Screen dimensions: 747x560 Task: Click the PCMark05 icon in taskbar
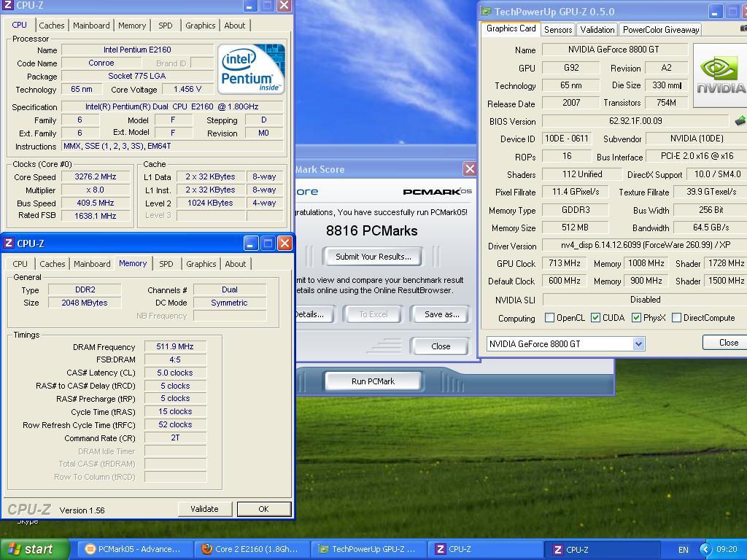coord(90,549)
